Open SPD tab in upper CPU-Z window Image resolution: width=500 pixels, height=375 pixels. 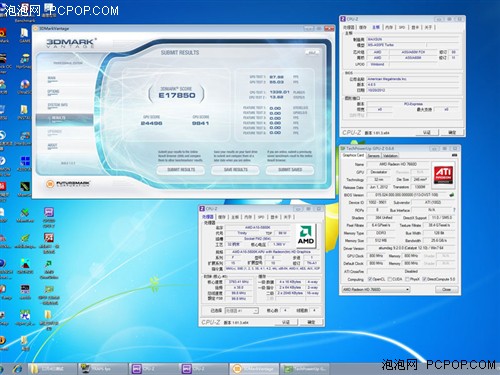pyautogui.click(x=402, y=27)
